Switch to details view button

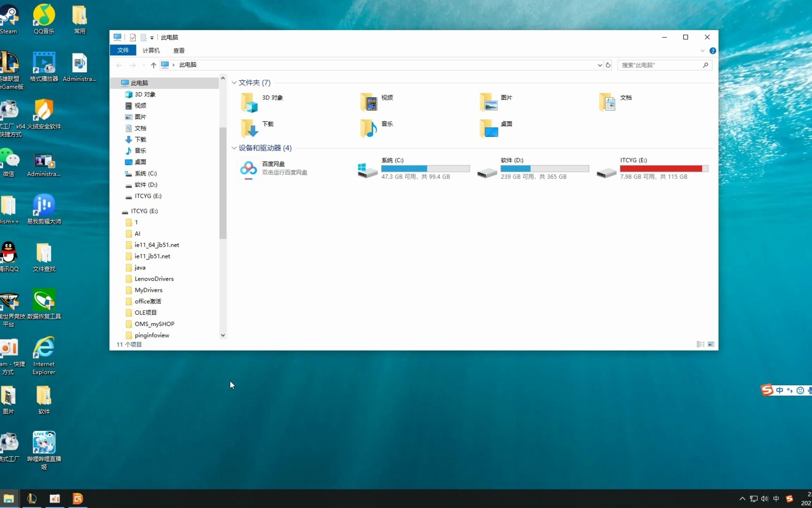(x=700, y=344)
